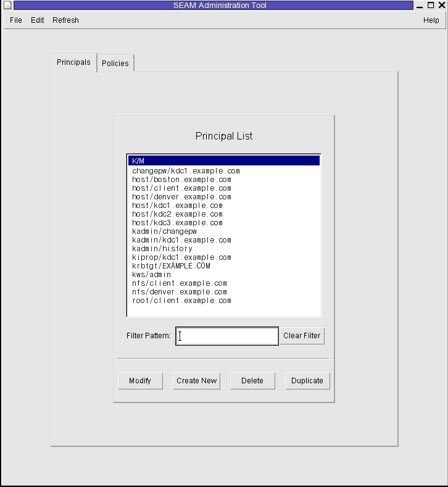This screenshot has height=487, width=448.
Task: Minimize the SEAM Administration Tool window
Action: [x=420, y=6]
